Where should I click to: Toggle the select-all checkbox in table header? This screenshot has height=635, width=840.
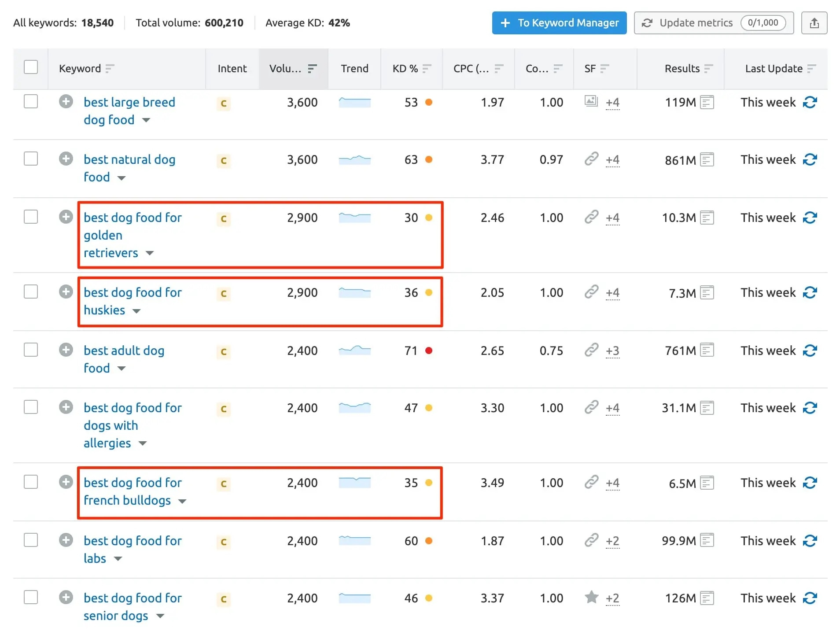click(x=31, y=67)
